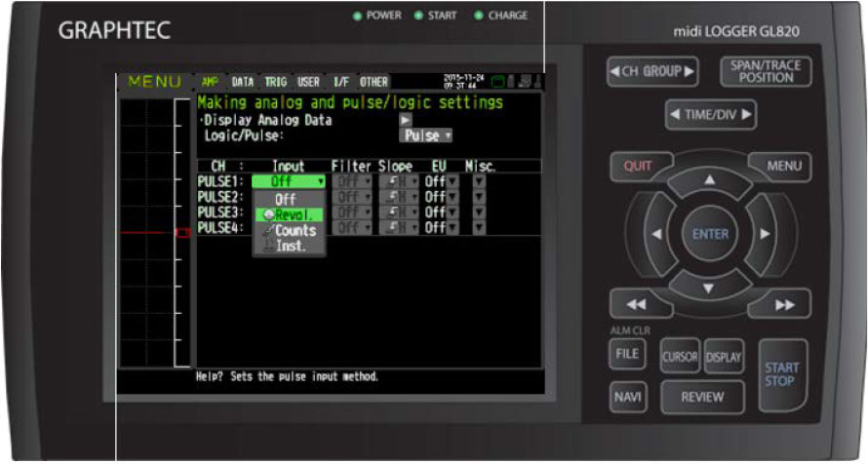Open the Logic/Pulse dropdown set to Pulse

[x=425, y=135]
